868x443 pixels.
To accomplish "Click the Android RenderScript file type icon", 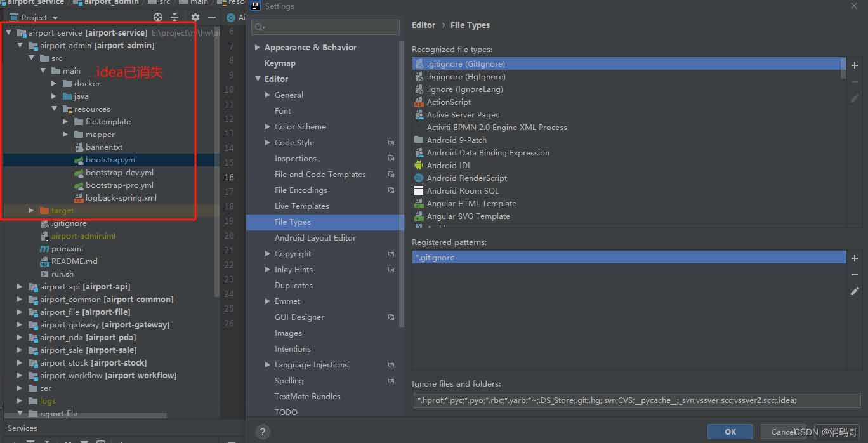I will click(419, 178).
